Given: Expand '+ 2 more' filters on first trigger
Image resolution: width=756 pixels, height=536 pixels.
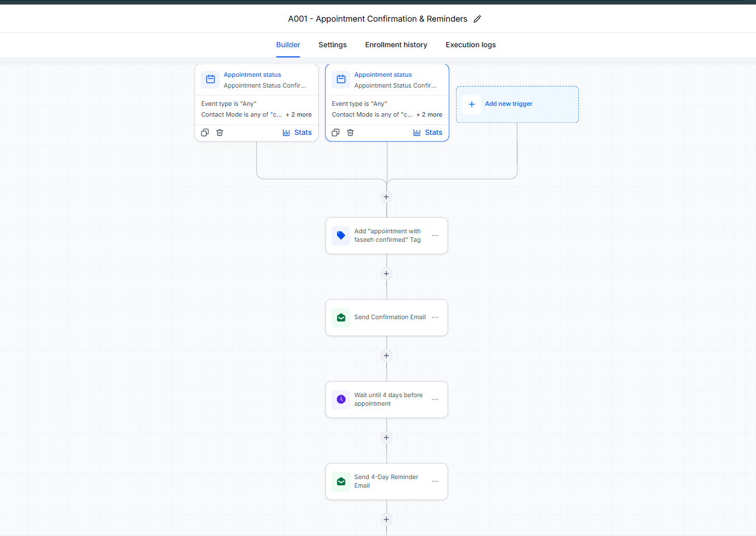Looking at the screenshot, I should coord(299,114).
